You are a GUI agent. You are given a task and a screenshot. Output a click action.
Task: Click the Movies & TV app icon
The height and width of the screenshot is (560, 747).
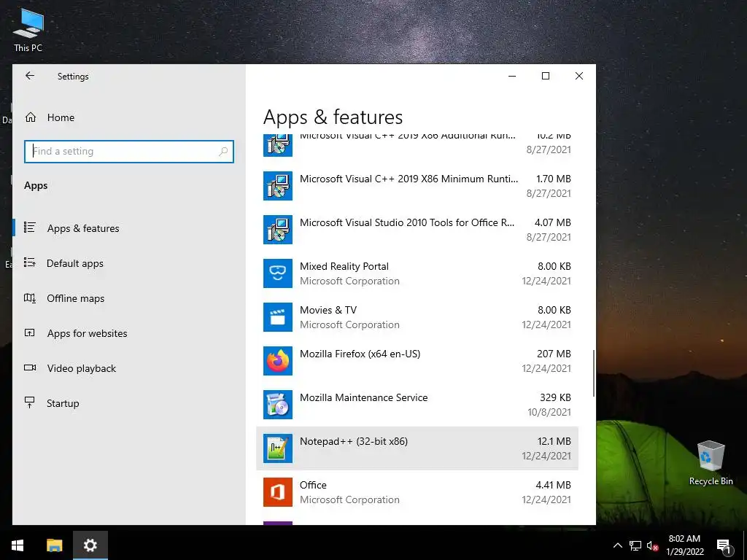pyautogui.click(x=278, y=317)
